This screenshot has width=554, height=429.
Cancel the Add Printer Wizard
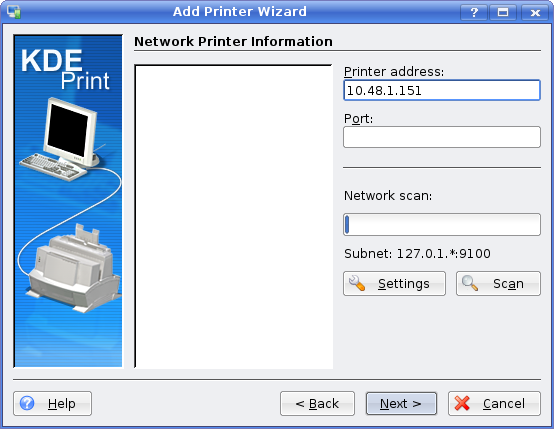coord(494,403)
